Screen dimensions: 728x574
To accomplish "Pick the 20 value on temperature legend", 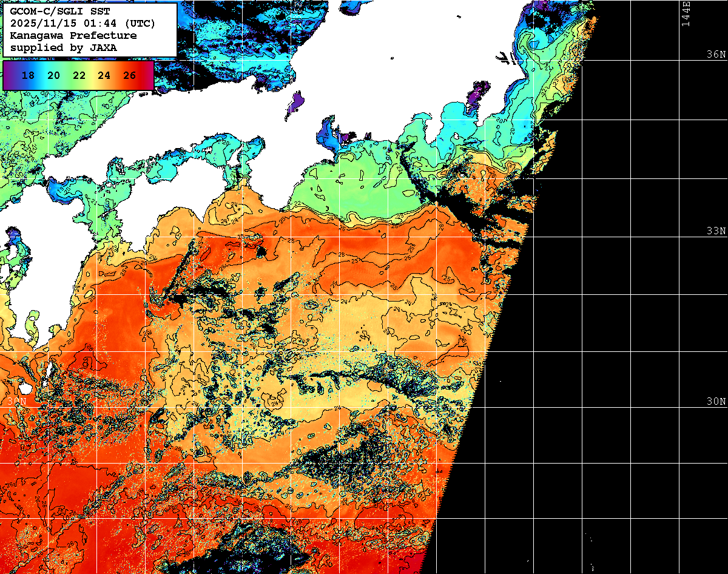I will pyautogui.click(x=53, y=76).
